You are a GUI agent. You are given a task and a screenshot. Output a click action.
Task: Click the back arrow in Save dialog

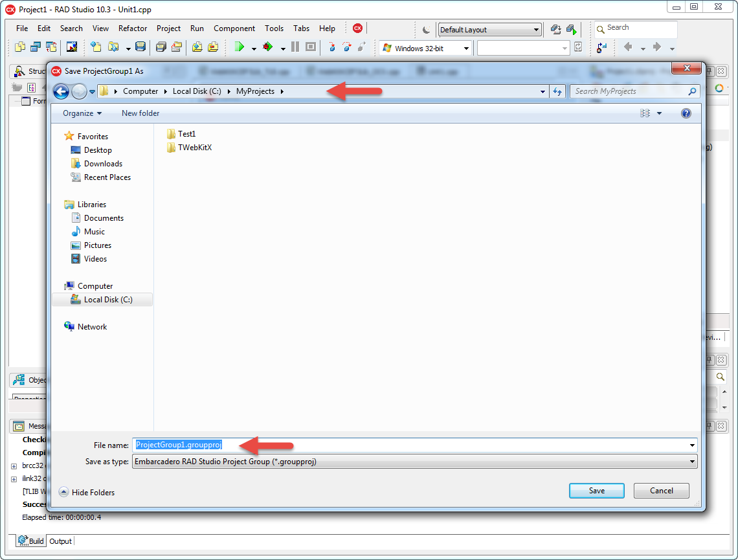tap(61, 91)
